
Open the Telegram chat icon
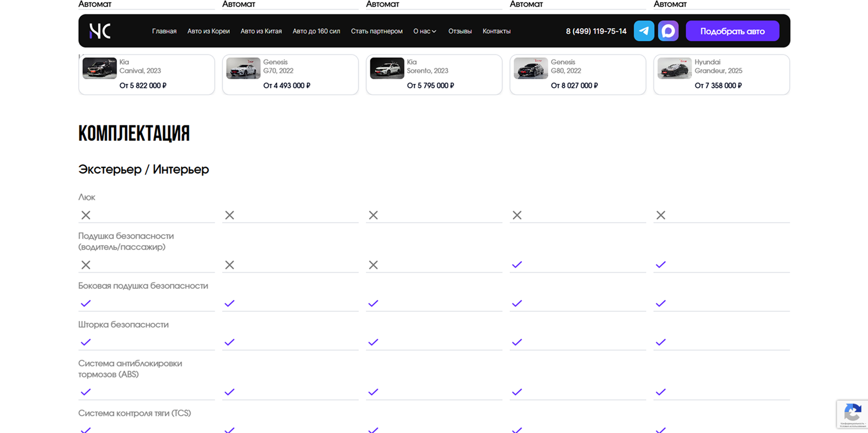(644, 31)
